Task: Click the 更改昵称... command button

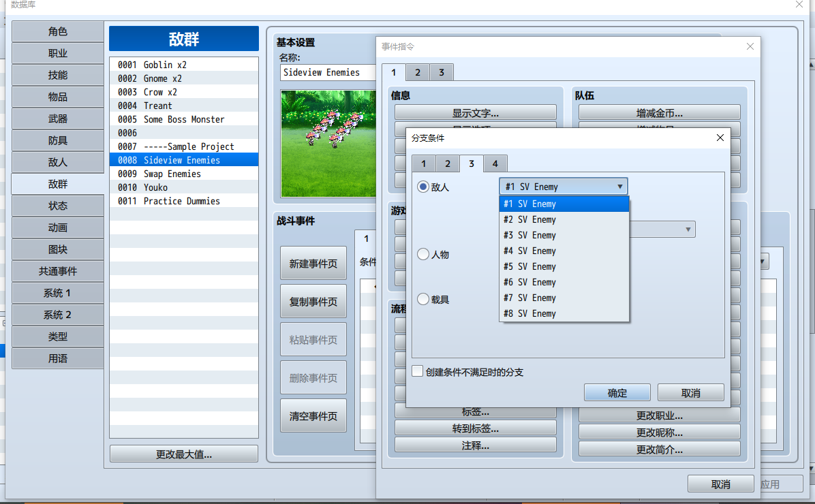Action: point(659,432)
